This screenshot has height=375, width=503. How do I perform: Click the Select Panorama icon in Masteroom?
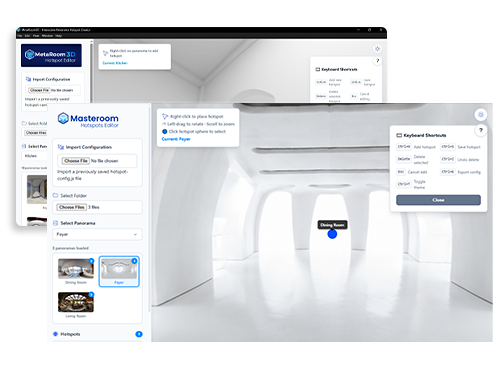pyautogui.click(x=55, y=223)
